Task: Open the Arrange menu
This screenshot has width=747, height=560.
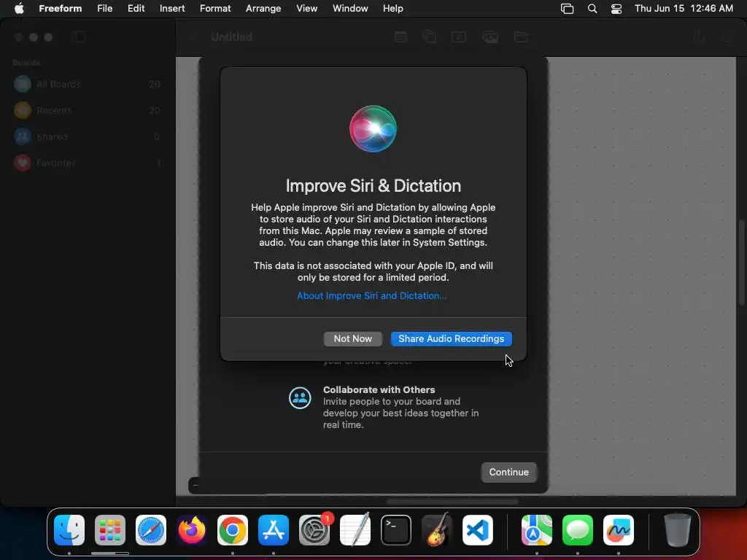Action: click(263, 8)
